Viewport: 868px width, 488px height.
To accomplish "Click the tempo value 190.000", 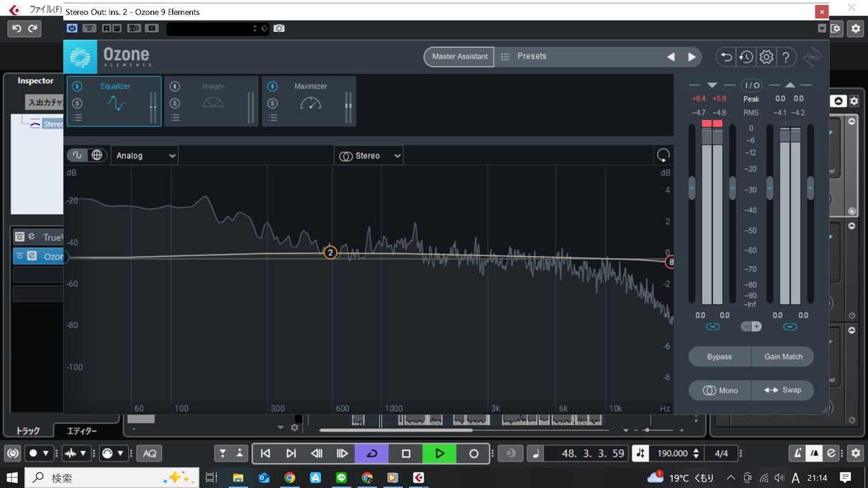I will pyautogui.click(x=672, y=453).
